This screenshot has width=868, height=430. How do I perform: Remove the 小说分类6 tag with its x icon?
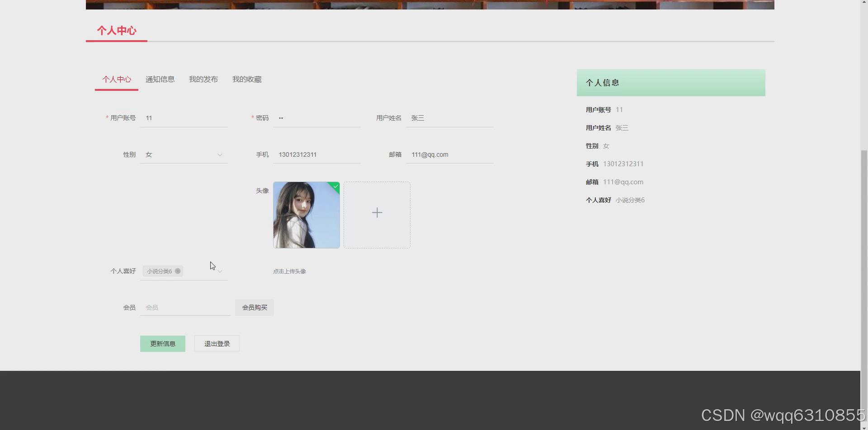(178, 271)
